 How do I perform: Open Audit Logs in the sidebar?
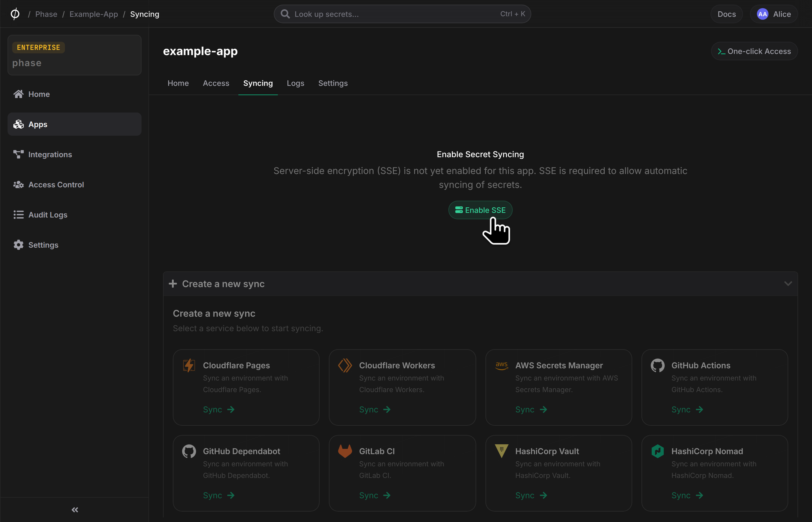tap(75, 215)
